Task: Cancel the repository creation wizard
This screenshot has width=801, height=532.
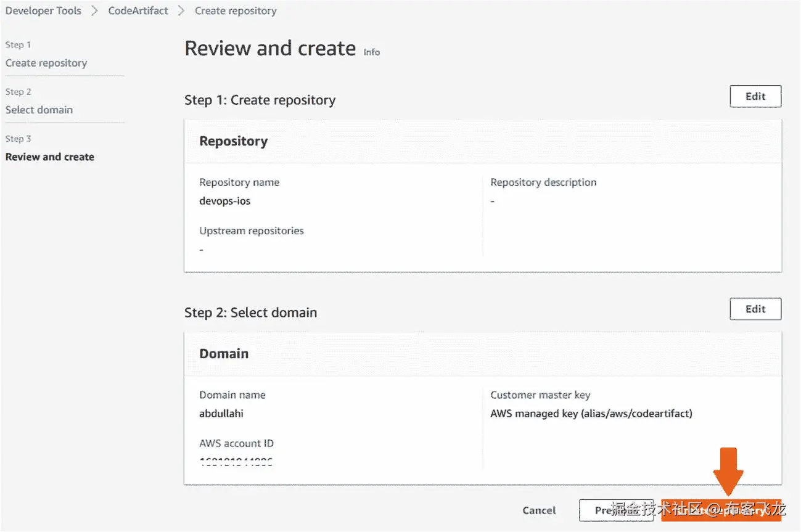Action: [x=539, y=510]
